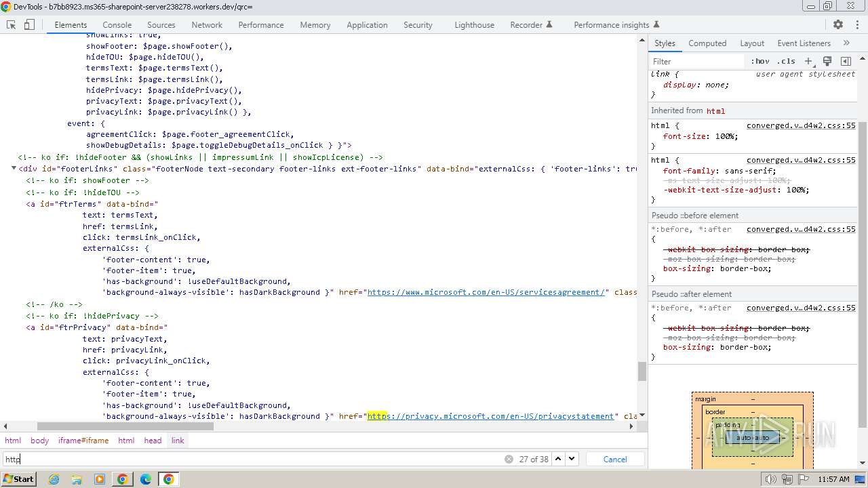Open DevTools settings gear

[x=838, y=24]
